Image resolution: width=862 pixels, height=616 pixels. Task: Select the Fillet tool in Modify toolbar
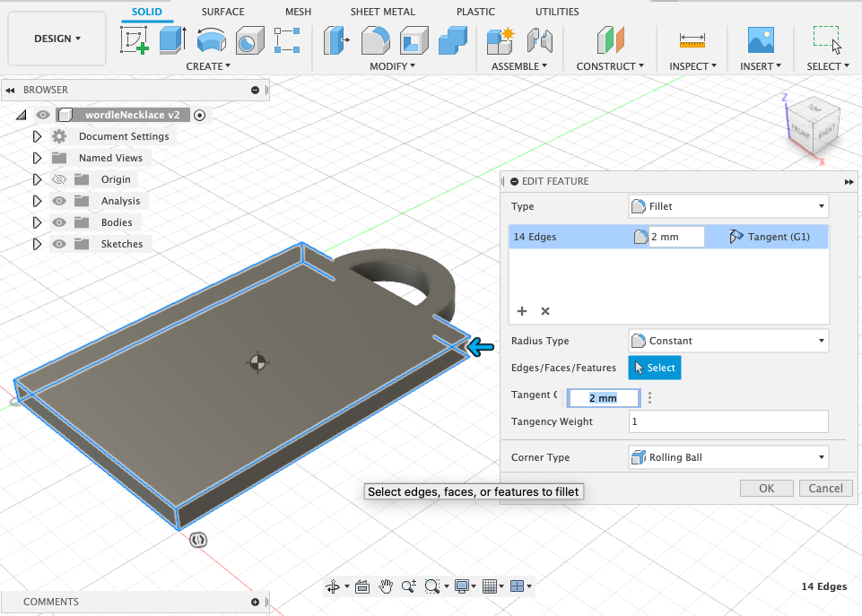coord(374,40)
